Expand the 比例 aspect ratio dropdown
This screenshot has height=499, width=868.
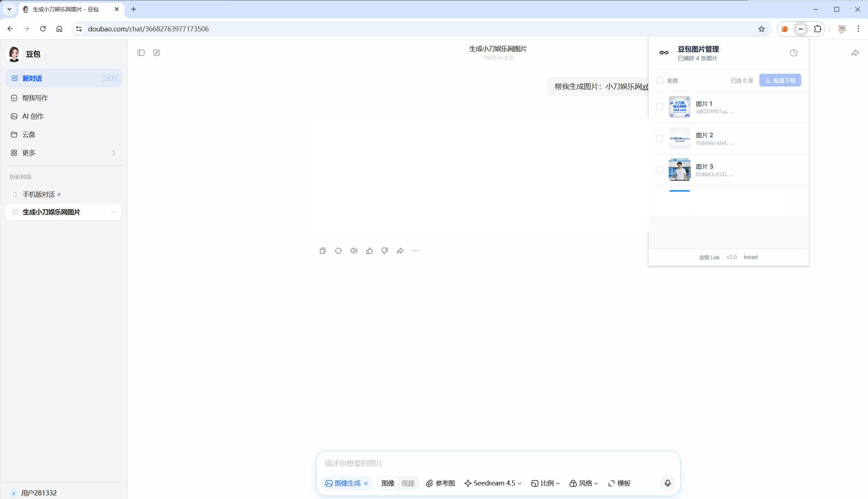click(545, 483)
